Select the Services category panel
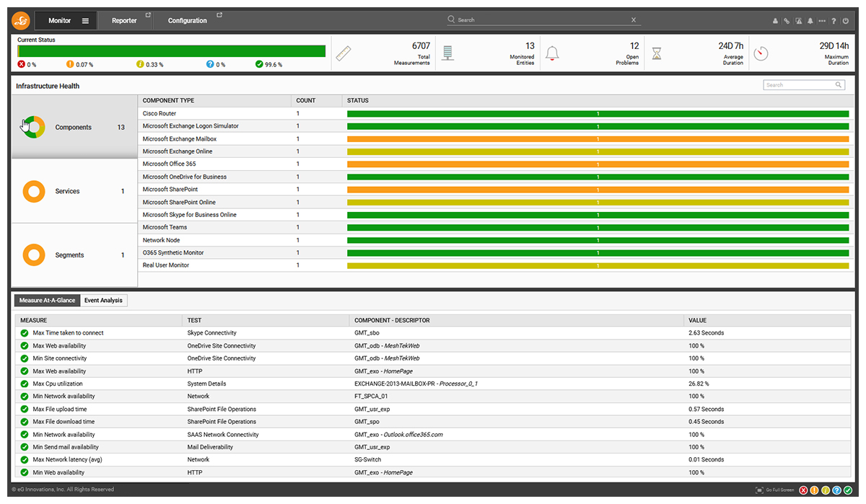The image size is (866, 504). [74, 191]
